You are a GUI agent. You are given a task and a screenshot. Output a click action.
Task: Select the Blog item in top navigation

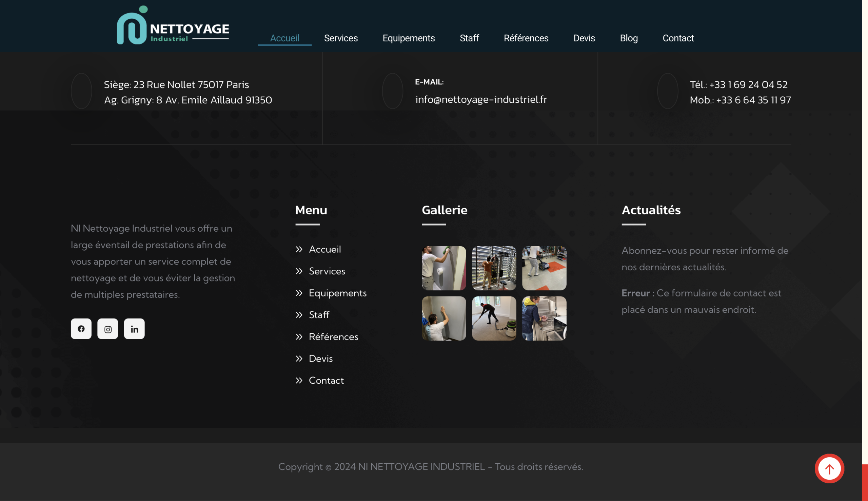(629, 38)
